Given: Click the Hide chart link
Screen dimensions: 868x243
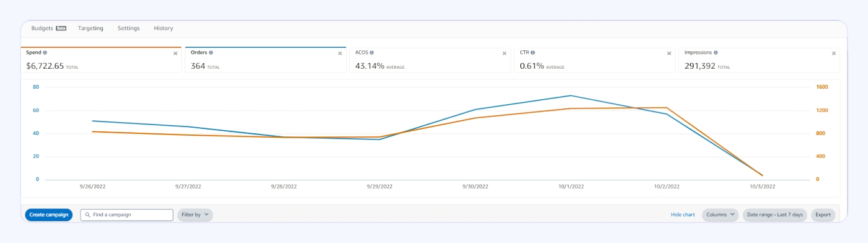Looking at the screenshot, I should (683, 214).
